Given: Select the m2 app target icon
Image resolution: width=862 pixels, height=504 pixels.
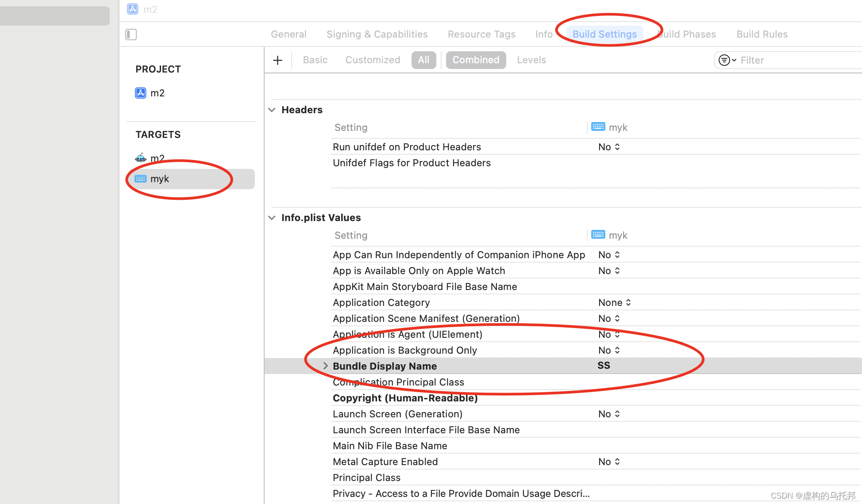Looking at the screenshot, I should click(141, 158).
